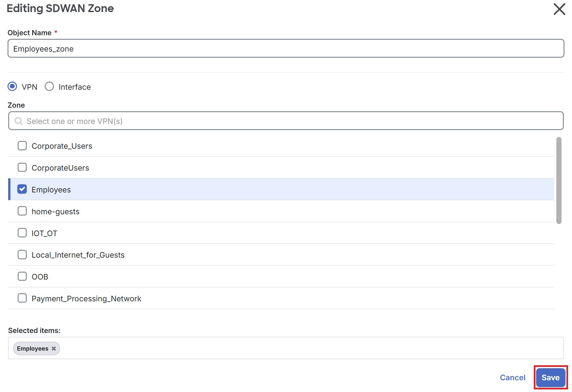Switch to the Interface radio option
This screenshot has width=572, height=392.
49,86
